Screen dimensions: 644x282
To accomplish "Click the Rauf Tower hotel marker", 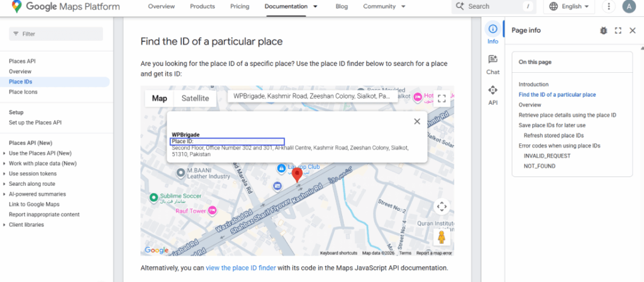I will coord(212,210).
